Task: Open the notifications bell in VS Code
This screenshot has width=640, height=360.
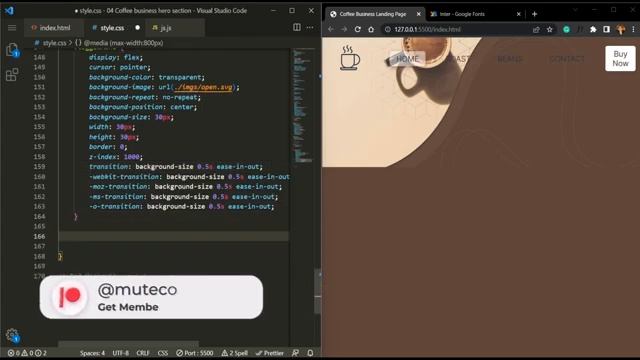Action: [310, 353]
